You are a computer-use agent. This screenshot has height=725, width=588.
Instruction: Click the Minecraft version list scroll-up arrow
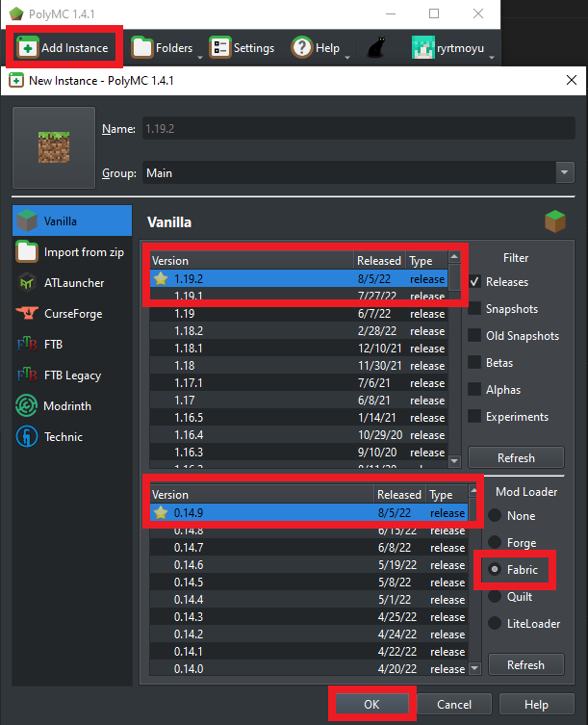454,257
